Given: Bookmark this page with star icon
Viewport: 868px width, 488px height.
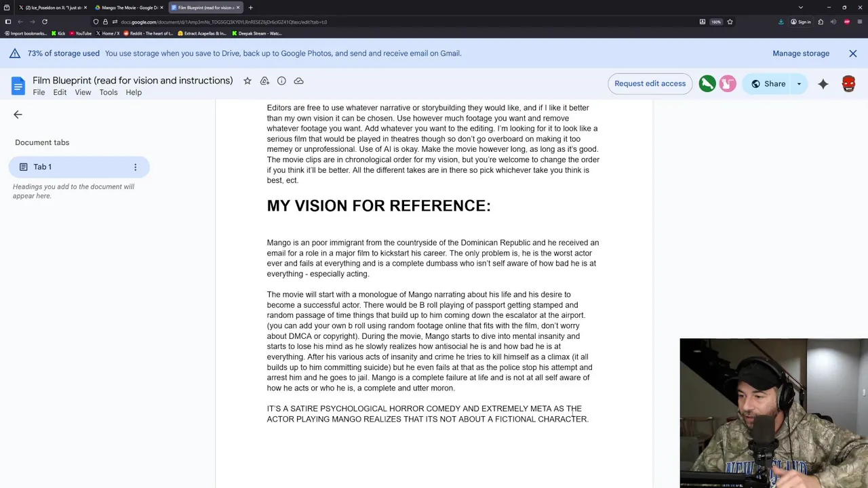Looking at the screenshot, I should tap(730, 22).
